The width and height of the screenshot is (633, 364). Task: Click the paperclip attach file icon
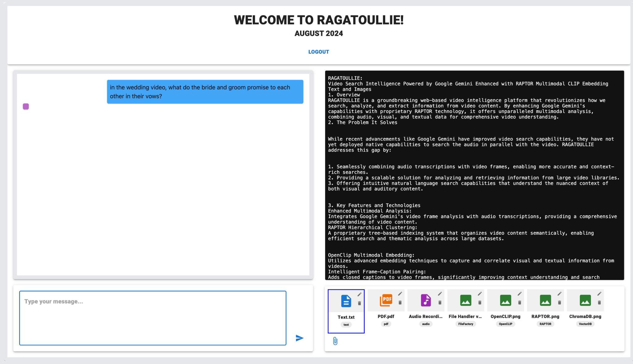point(335,341)
